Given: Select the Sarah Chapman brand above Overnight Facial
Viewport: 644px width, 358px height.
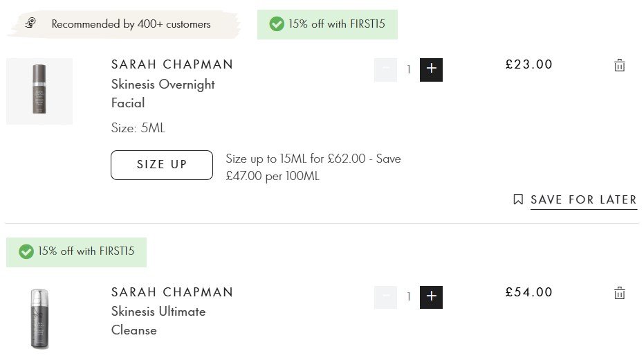Looking at the screenshot, I should [172, 64].
